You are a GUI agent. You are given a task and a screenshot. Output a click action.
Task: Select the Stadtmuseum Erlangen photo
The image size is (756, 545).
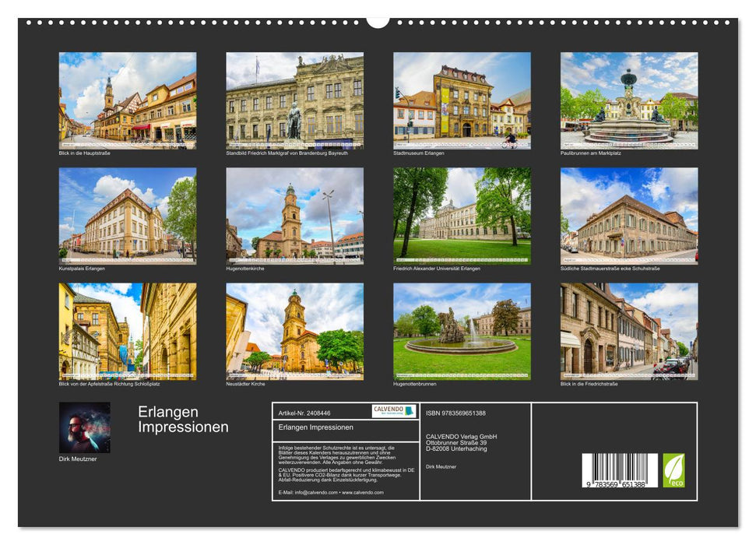pos(462,100)
